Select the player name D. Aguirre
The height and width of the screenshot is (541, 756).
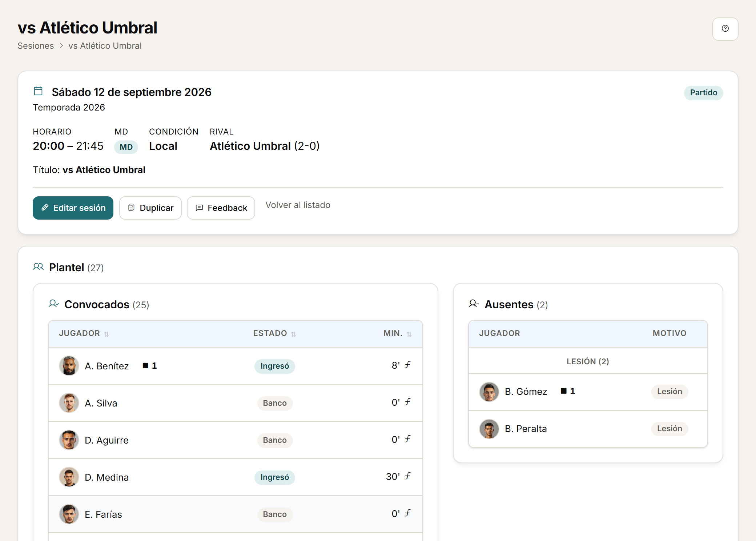107,440
